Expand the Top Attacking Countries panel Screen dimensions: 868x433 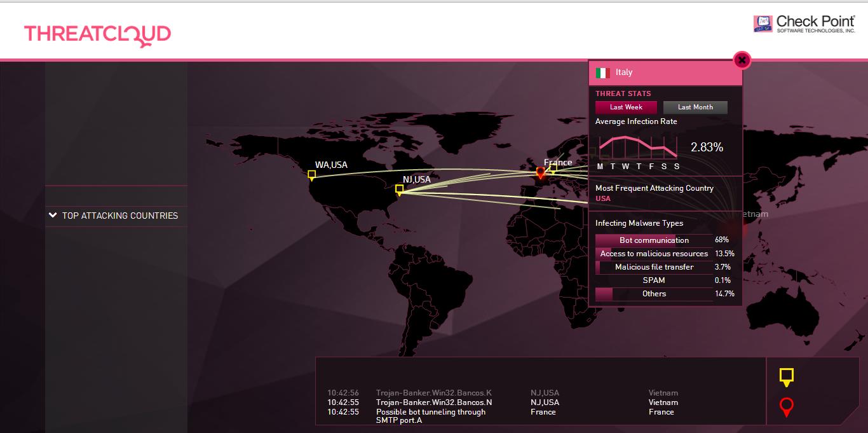[x=113, y=216]
